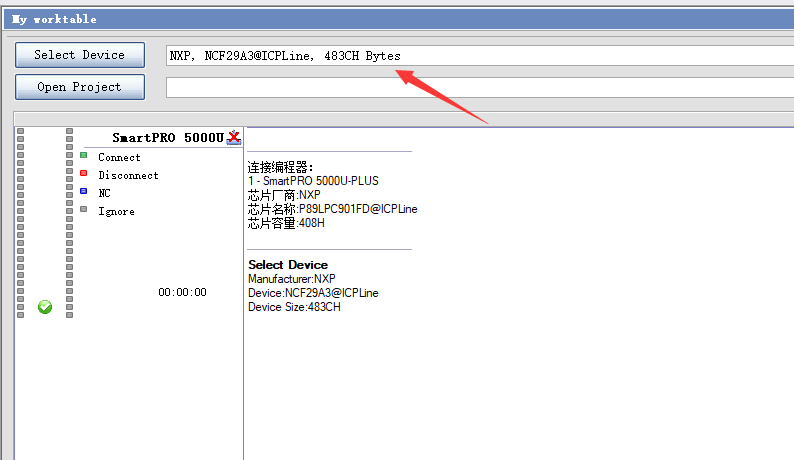794x460 pixels.
Task: Click the gray Ignore legend square
Action: tap(84, 209)
